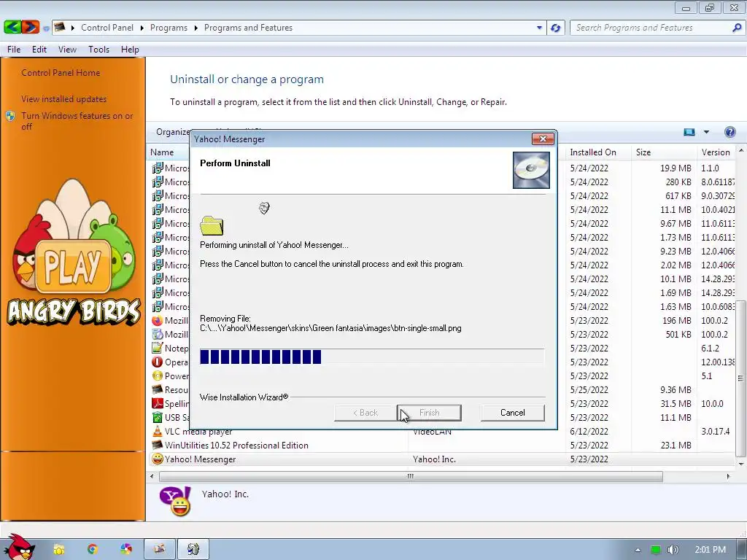Click the yellow folder icon in wizard
Viewport: 747px width, 560px height.
click(212, 226)
